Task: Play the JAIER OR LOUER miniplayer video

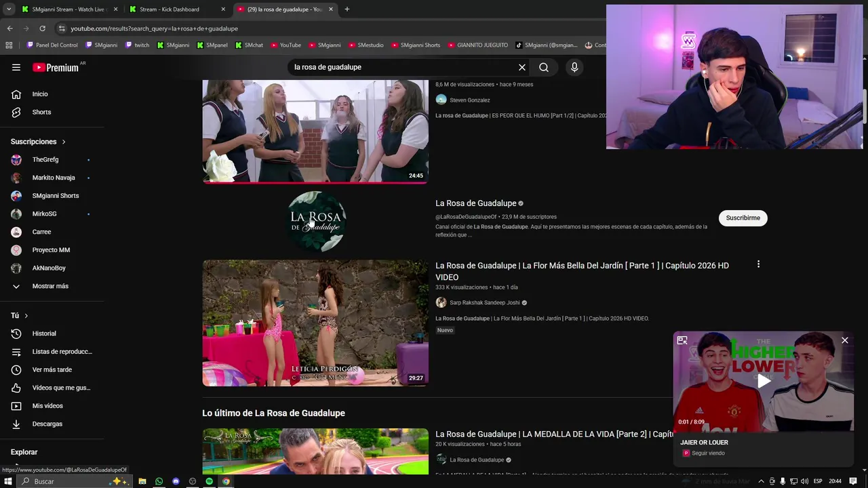Action: [x=764, y=381]
